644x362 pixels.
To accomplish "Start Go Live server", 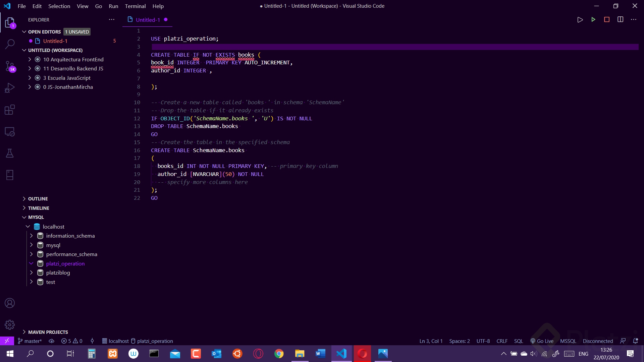I will (542, 341).
